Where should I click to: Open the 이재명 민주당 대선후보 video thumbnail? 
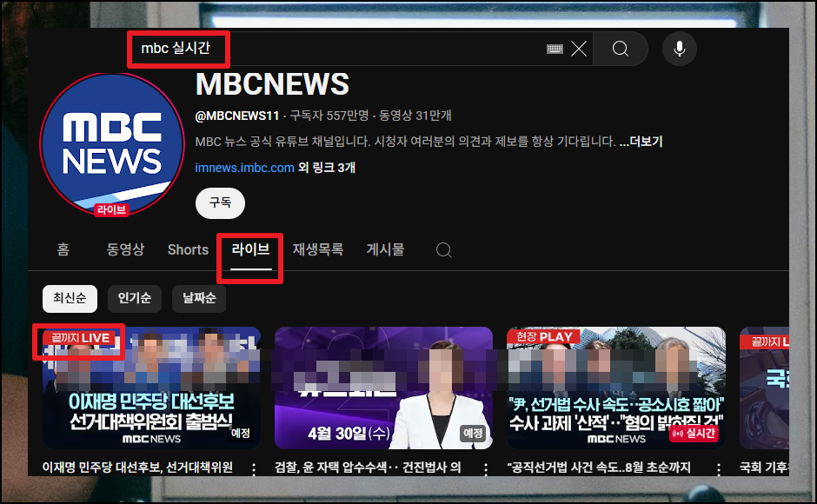tap(151, 388)
